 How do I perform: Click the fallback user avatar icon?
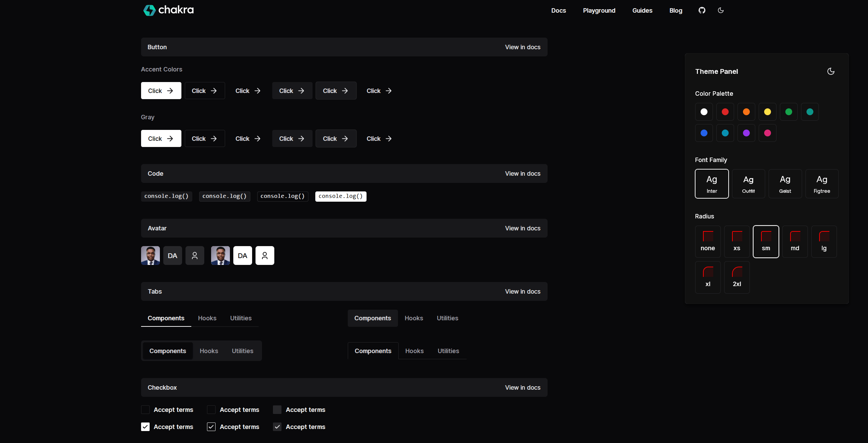coord(195,255)
